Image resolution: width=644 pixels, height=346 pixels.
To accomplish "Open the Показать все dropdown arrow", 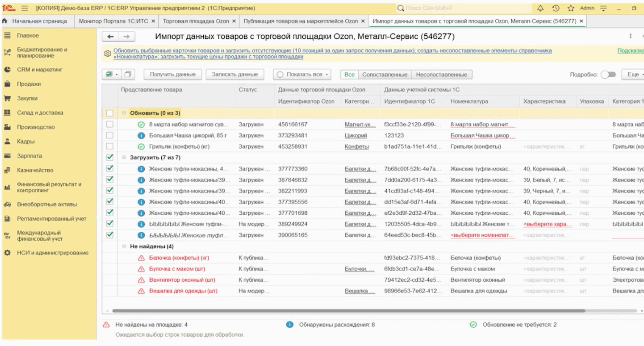I will tap(327, 75).
